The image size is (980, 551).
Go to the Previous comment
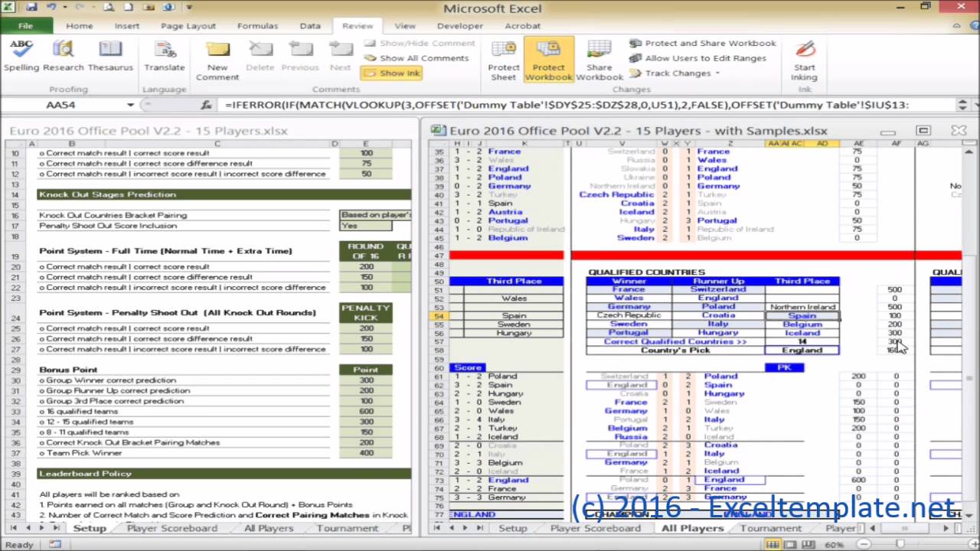pos(300,56)
